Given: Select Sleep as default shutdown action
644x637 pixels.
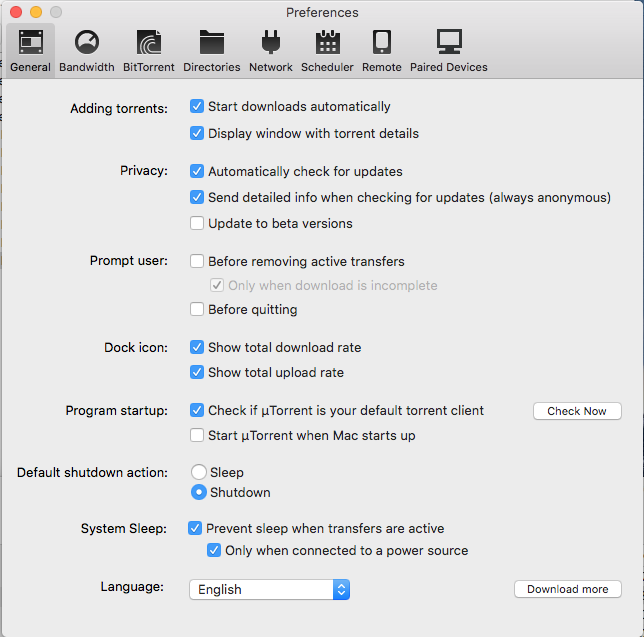Looking at the screenshot, I should click(x=199, y=472).
